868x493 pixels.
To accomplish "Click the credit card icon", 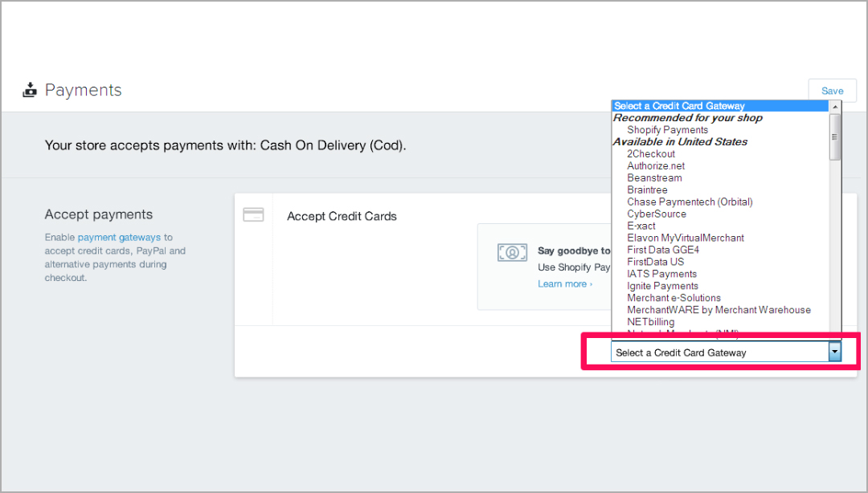I will [253, 214].
